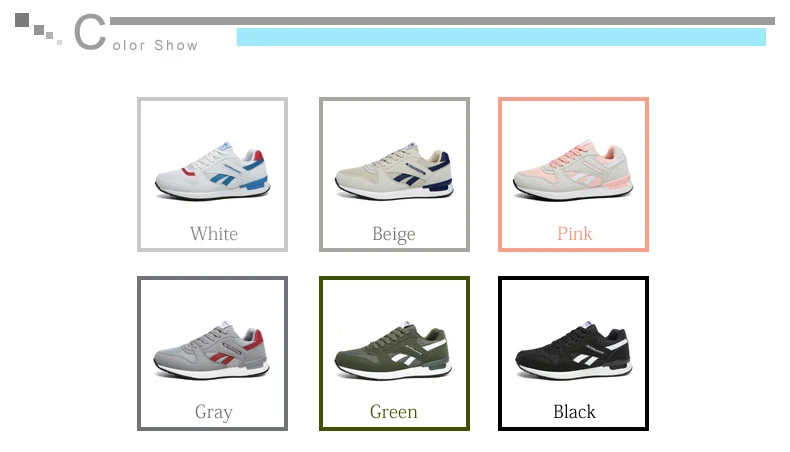This screenshot has height=452, width=790.
Task: Click the "Green" color label
Action: tap(393, 412)
